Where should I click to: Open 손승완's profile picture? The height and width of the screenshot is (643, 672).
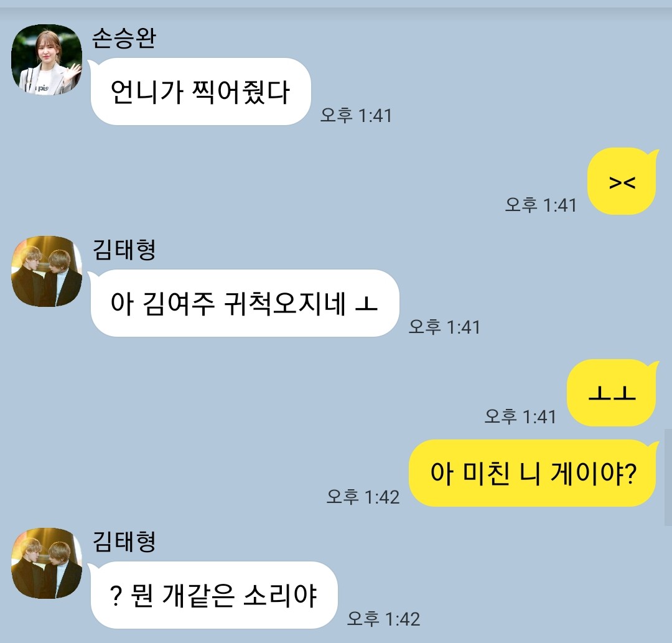pyautogui.click(x=46, y=60)
